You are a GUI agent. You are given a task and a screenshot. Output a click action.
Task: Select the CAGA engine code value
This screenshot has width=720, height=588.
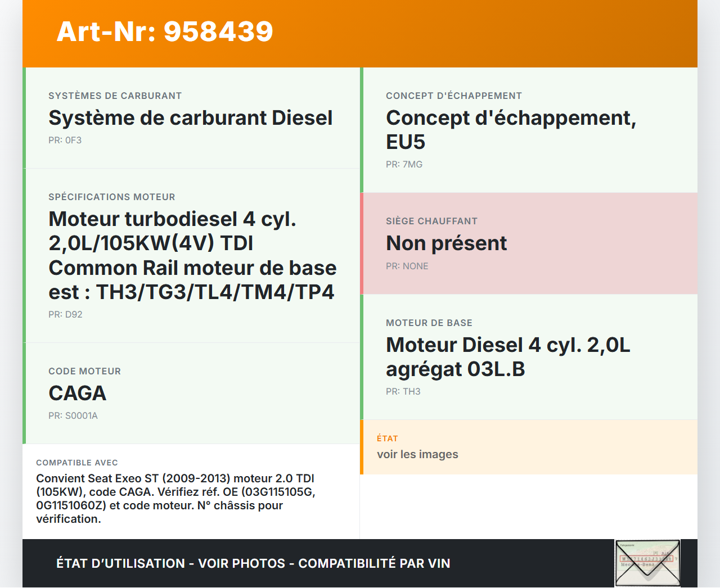point(77,393)
